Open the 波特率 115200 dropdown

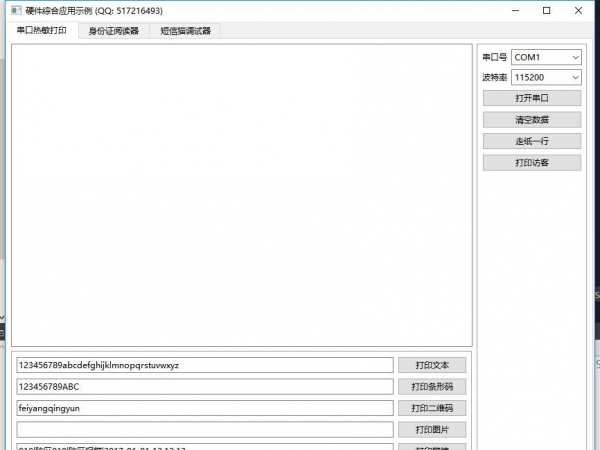546,77
